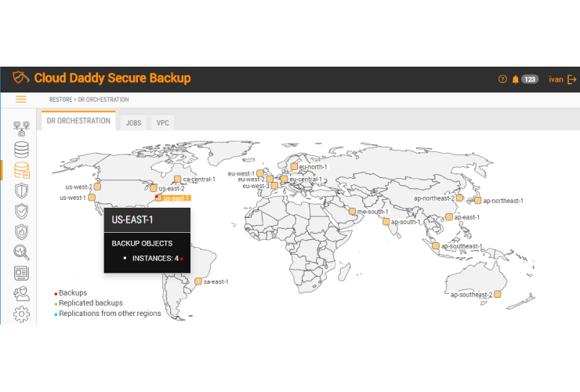Open the hamburger menu
The width and height of the screenshot is (580, 392).
[x=21, y=100]
